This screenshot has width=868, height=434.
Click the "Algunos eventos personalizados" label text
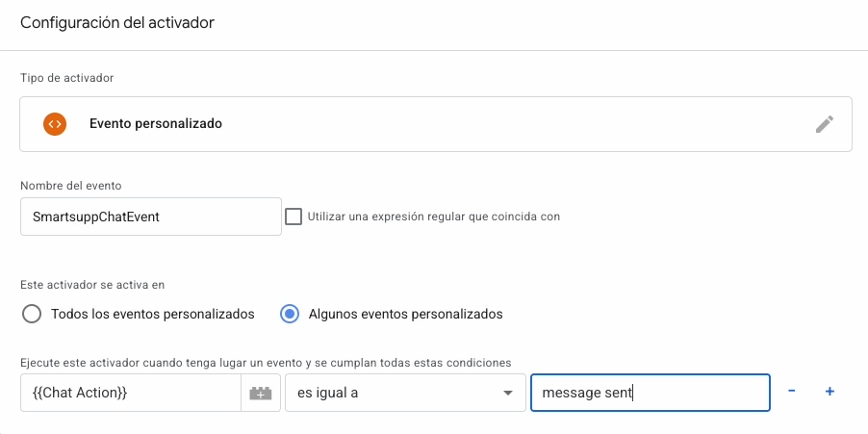[x=405, y=314]
